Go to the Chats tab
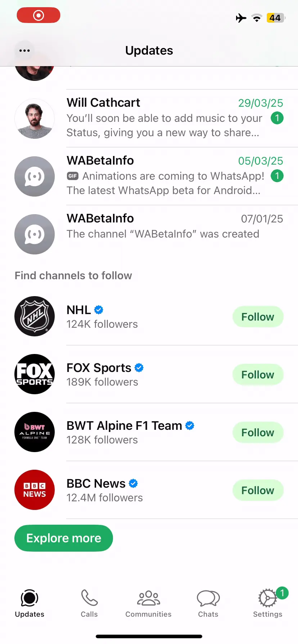The width and height of the screenshot is (298, 644). [x=208, y=603]
